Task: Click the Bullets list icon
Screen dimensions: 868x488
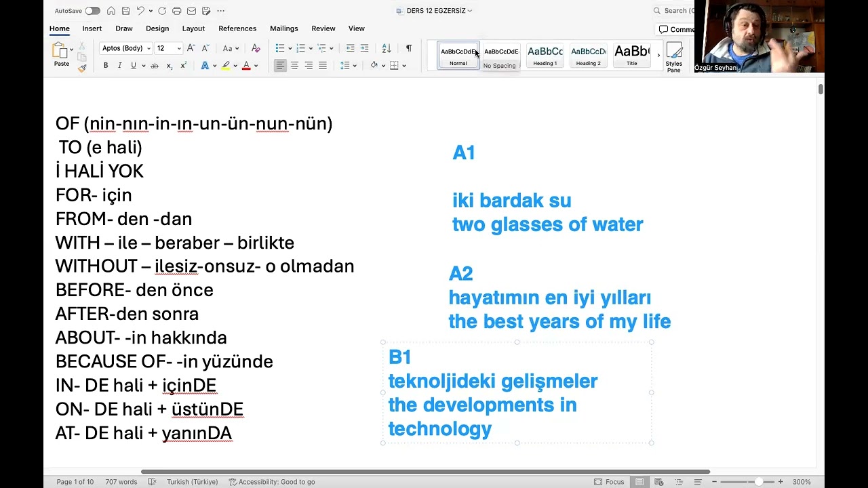Action: [x=280, y=48]
